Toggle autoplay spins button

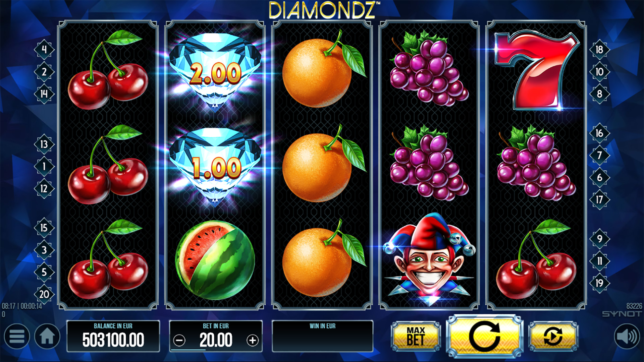click(x=553, y=336)
